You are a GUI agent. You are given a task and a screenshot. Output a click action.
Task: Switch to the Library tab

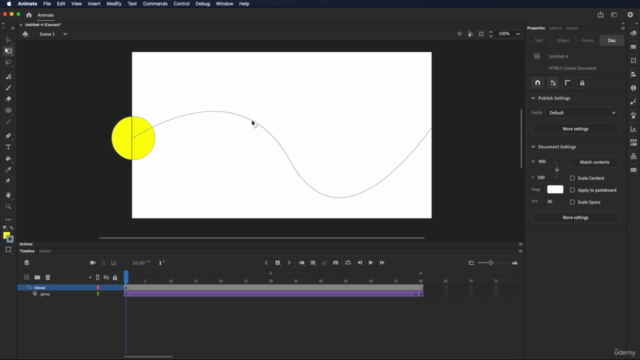click(556, 28)
